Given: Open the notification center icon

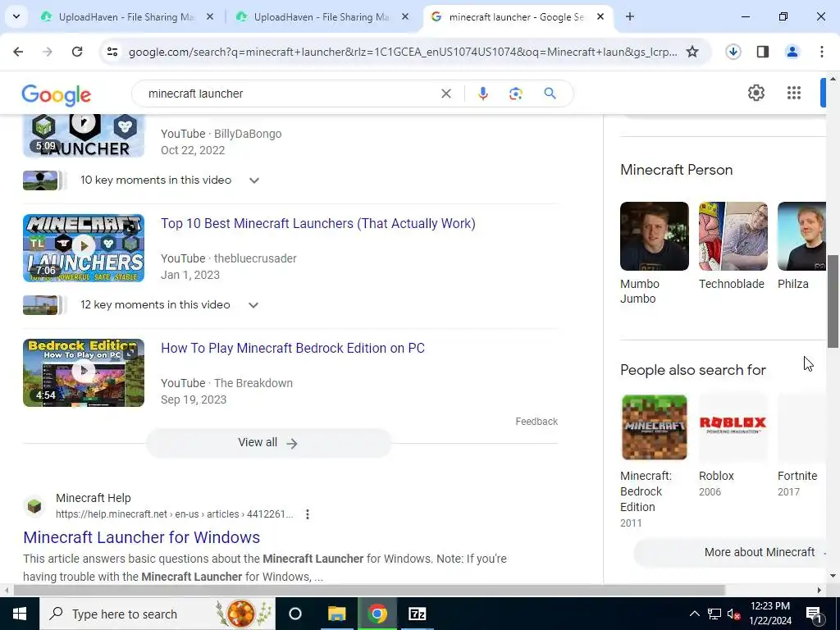Looking at the screenshot, I should point(814,614).
